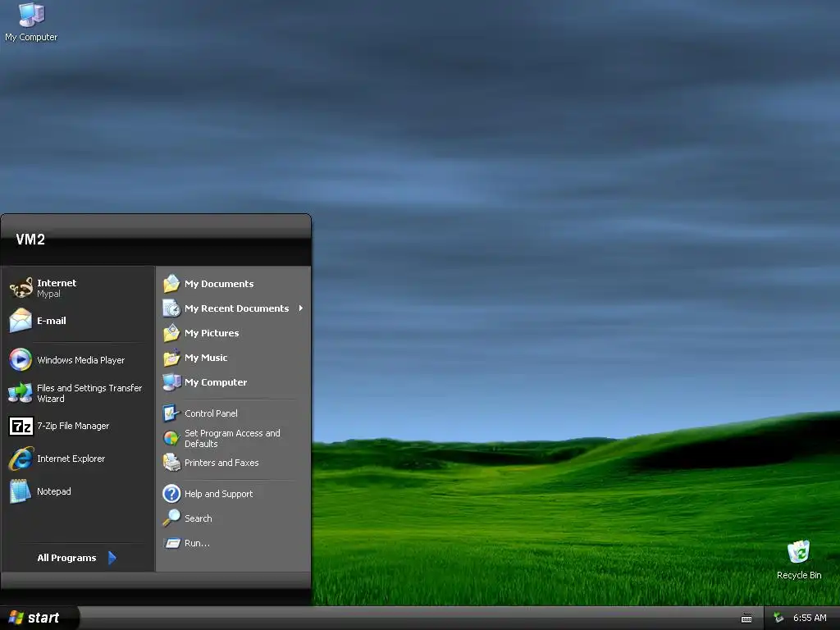This screenshot has width=840, height=630.
Task: Open the My Music folder icon
Action: (x=171, y=358)
